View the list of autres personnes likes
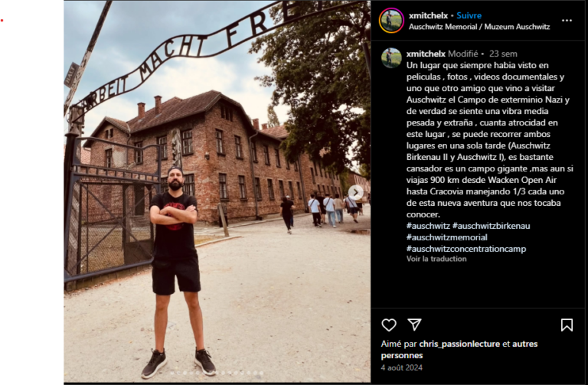 tap(459, 349)
